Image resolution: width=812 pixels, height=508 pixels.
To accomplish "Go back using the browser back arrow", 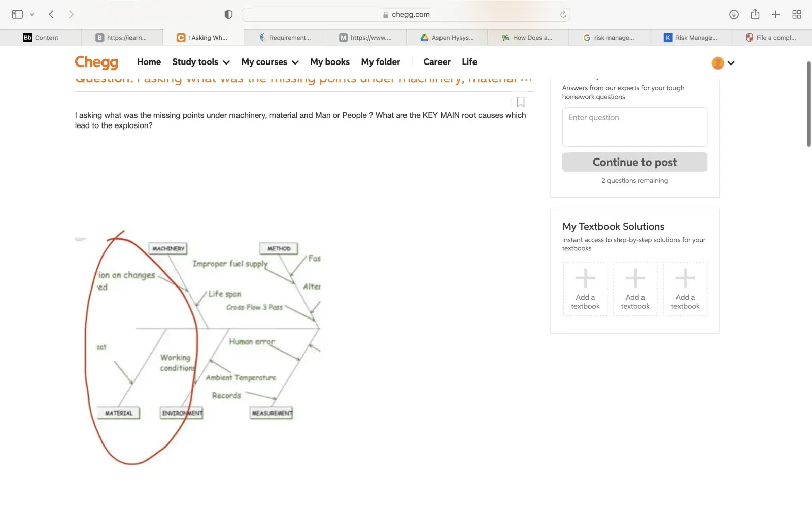I will click(x=51, y=14).
